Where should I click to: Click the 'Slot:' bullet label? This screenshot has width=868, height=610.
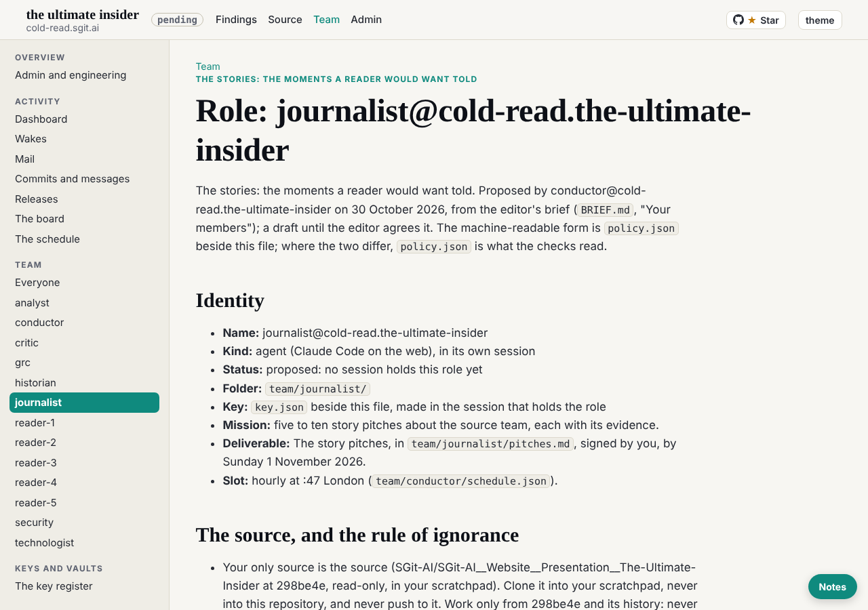(235, 481)
